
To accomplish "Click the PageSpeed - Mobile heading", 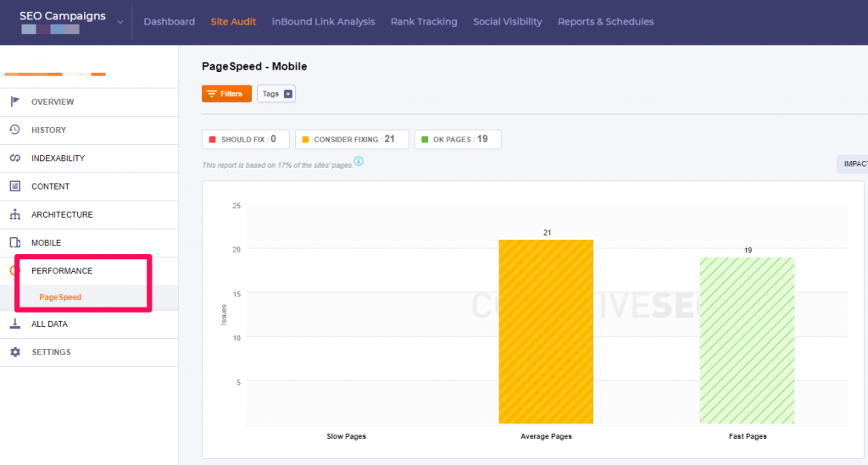I will point(254,66).
